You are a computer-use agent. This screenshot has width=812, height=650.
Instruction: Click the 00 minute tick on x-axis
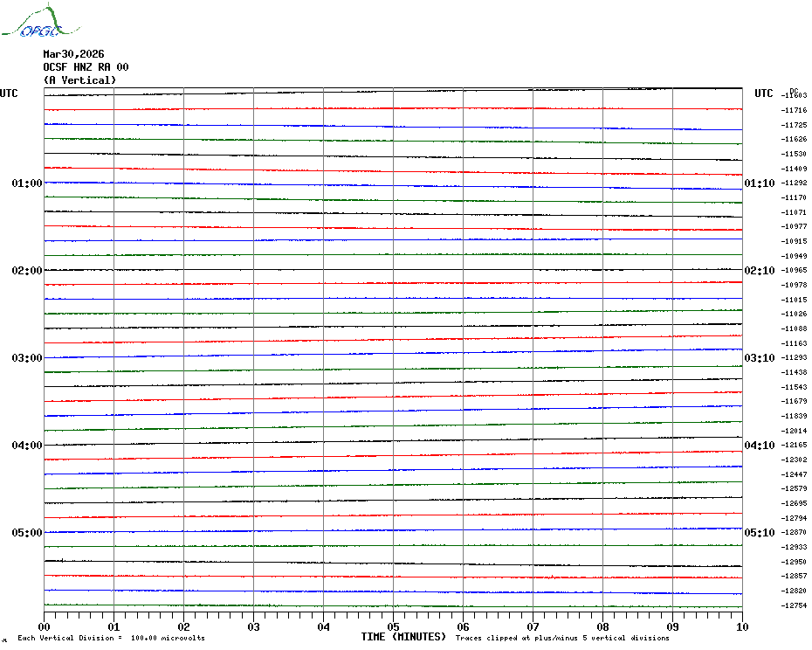click(x=44, y=627)
